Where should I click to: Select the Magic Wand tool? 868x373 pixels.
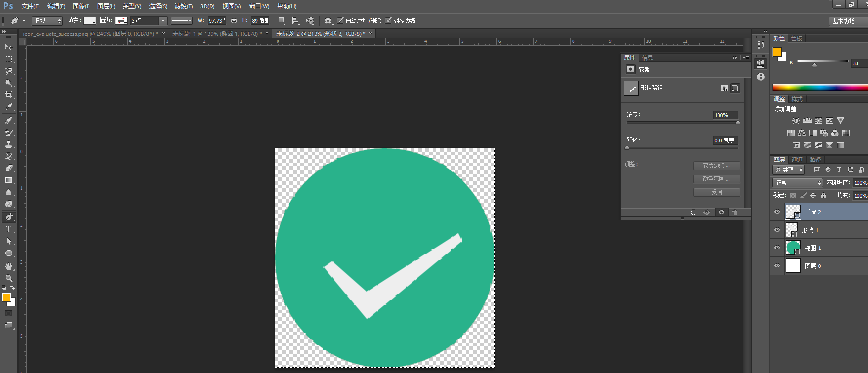click(x=9, y=83)
